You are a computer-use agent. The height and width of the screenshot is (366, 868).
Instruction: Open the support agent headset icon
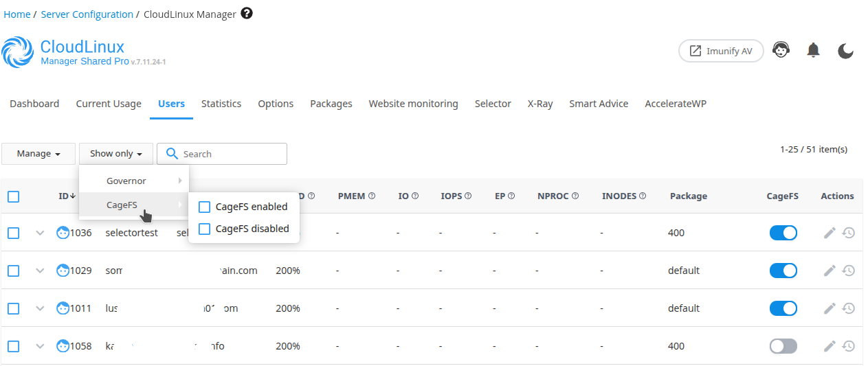click(x=781, y=50)
